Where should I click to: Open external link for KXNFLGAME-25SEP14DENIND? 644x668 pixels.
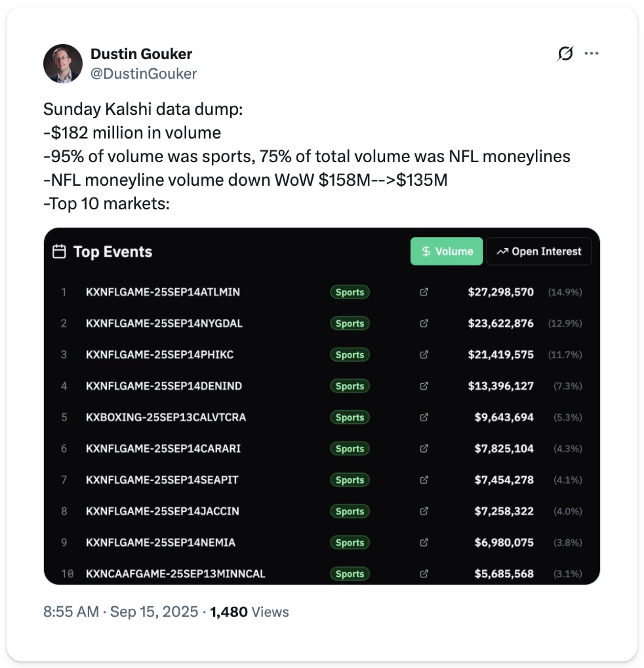click(x=424, y=386)
